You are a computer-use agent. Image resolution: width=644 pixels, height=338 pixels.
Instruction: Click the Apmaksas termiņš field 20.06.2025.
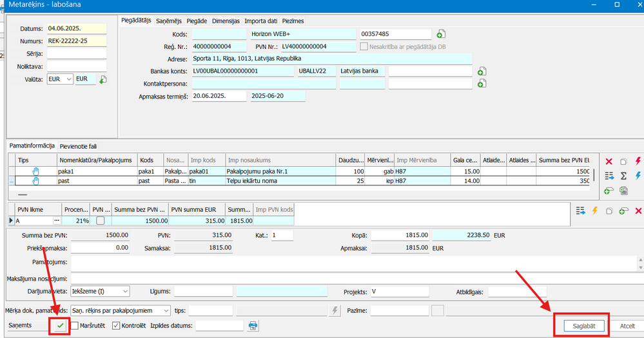(219, 96)
